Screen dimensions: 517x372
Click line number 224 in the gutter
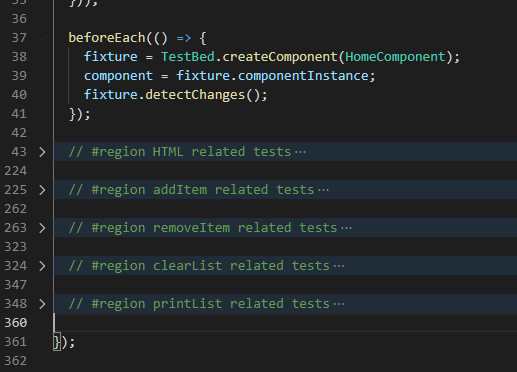15,171
